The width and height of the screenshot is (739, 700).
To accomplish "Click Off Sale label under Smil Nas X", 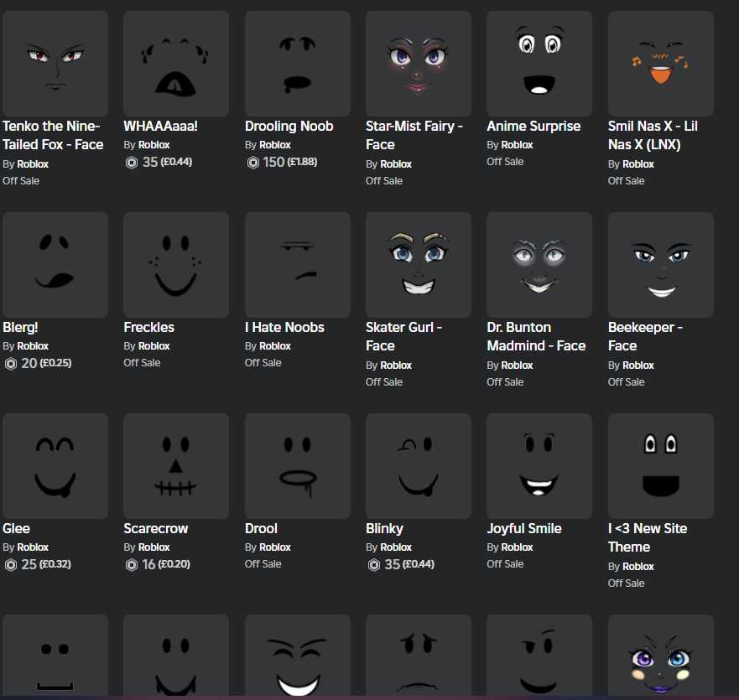I will pos(626,181).
